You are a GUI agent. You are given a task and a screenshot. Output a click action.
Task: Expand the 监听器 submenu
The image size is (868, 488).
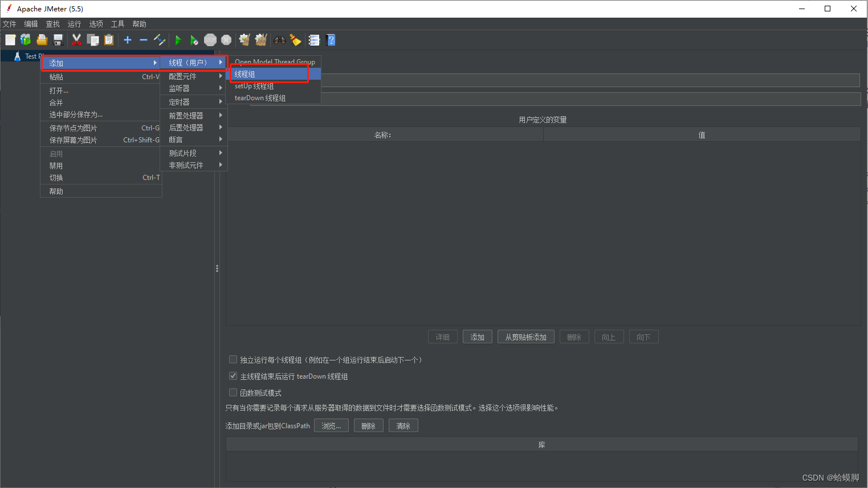point(194,88)
